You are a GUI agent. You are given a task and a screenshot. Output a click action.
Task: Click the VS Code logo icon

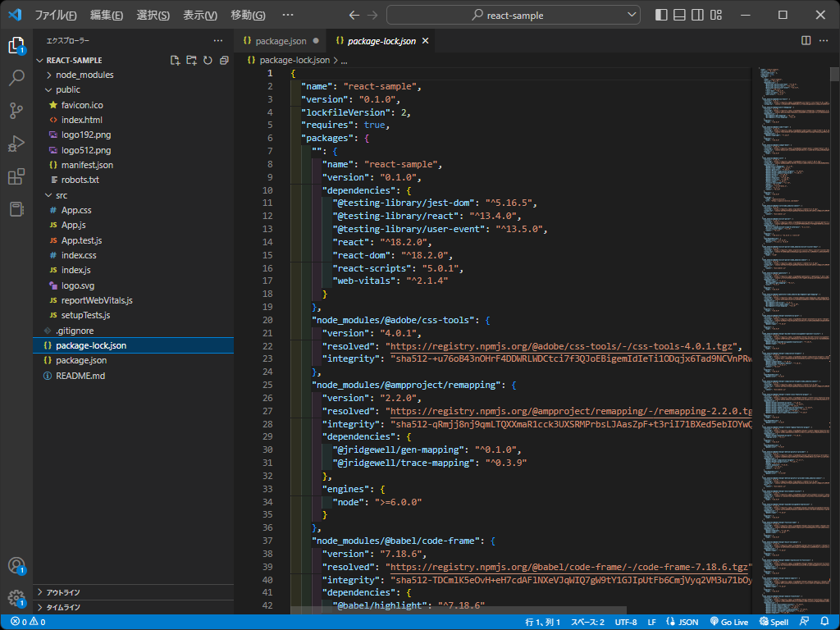click(15, 15)
